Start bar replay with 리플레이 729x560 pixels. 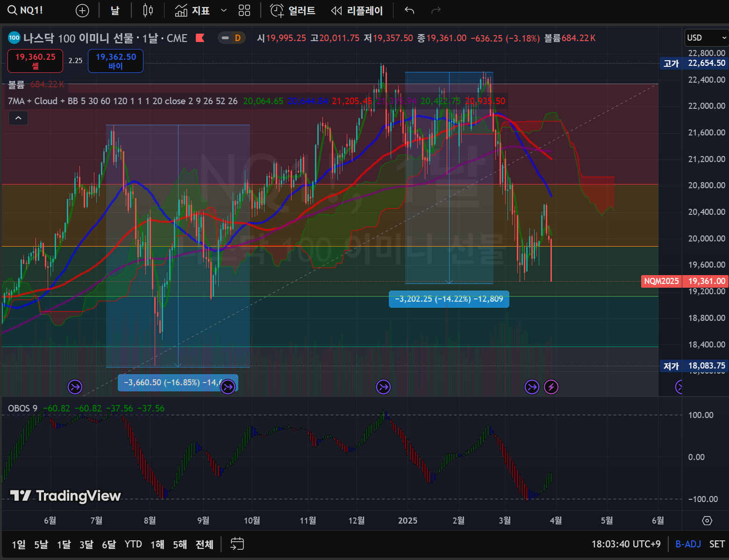pos(357,10)
